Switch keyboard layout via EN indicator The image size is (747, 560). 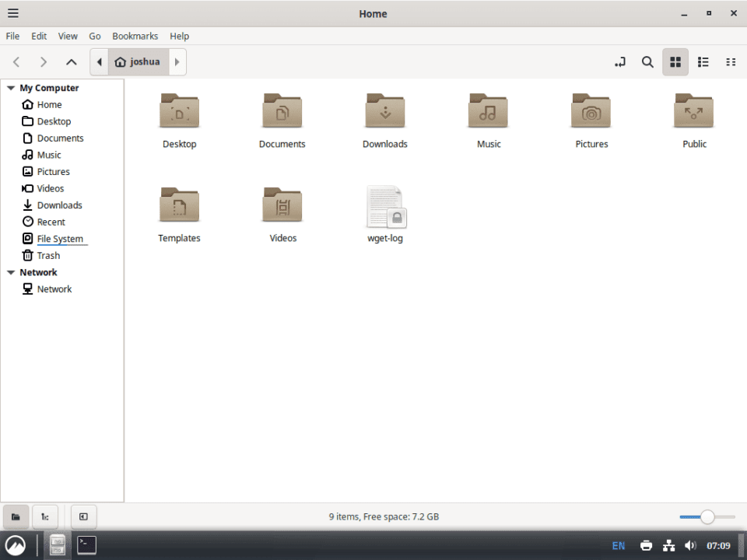click(x=618, y=545)
